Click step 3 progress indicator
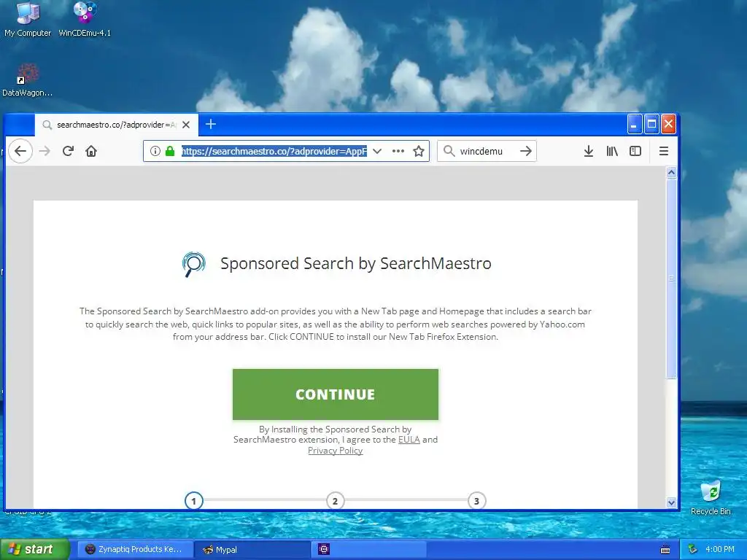The height and width of the screenshot is (560, 747). [x=476, y=501]
